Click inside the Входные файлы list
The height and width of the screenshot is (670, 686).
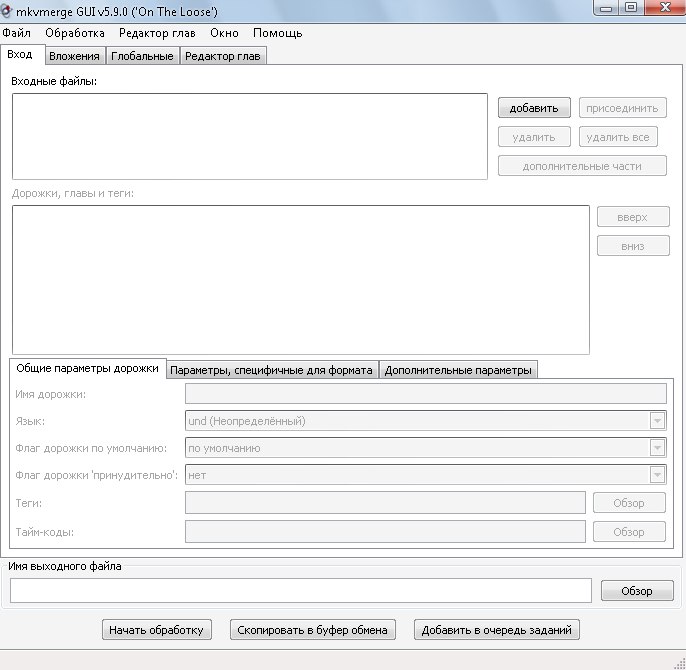(x=250, y=136)
